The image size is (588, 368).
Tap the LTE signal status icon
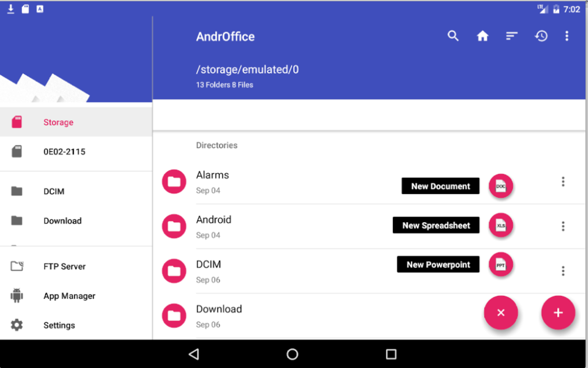point(542,9)
